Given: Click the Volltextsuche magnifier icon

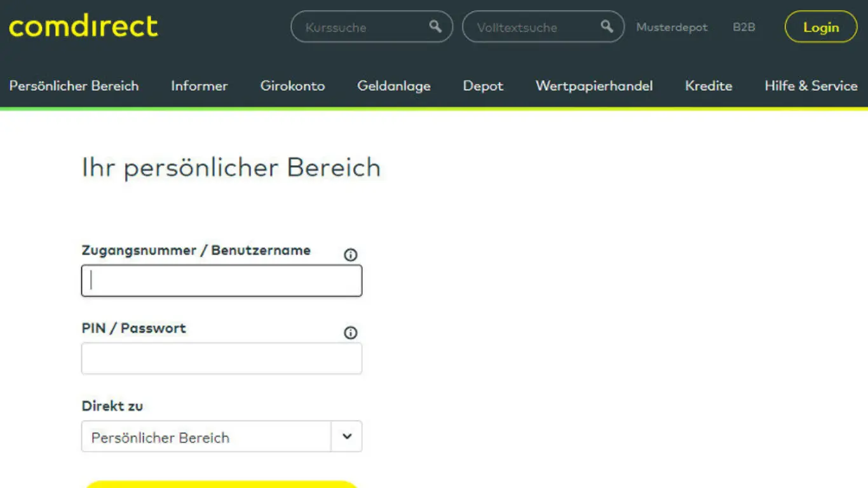Looking at the screenshot, I should pyautogui.click(x=607, y=26).
